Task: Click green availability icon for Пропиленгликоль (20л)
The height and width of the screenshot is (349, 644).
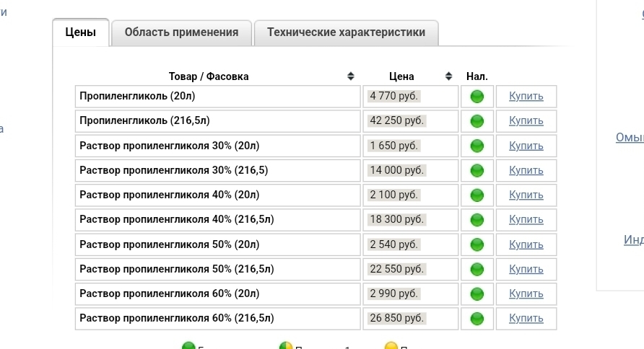Action: pyautogui.click(x=477, y=97)
